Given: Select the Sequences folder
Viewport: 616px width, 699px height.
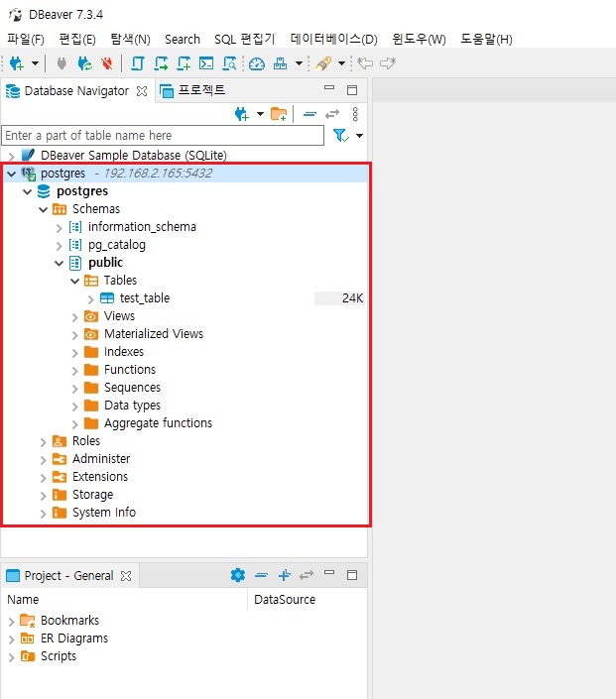Looking at the screenshot, I should (x=132, y=388).
